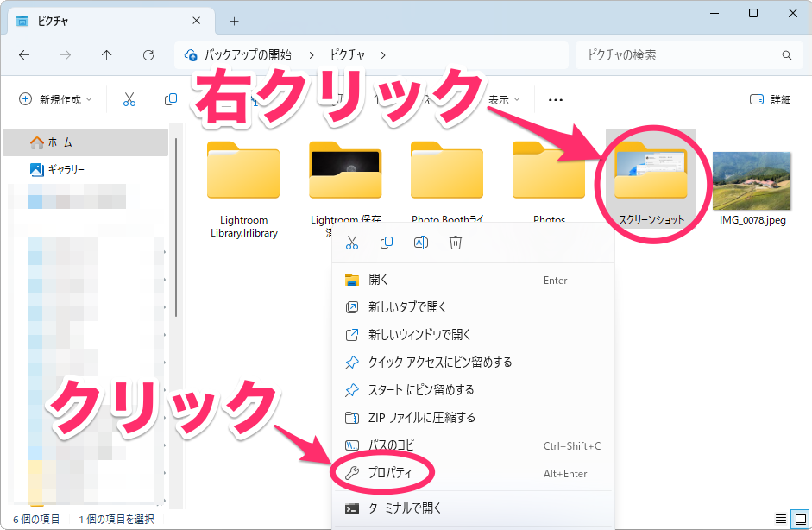Click the rename icon in the context menu
The image size is (812, 530).
[x=421, y=243]
